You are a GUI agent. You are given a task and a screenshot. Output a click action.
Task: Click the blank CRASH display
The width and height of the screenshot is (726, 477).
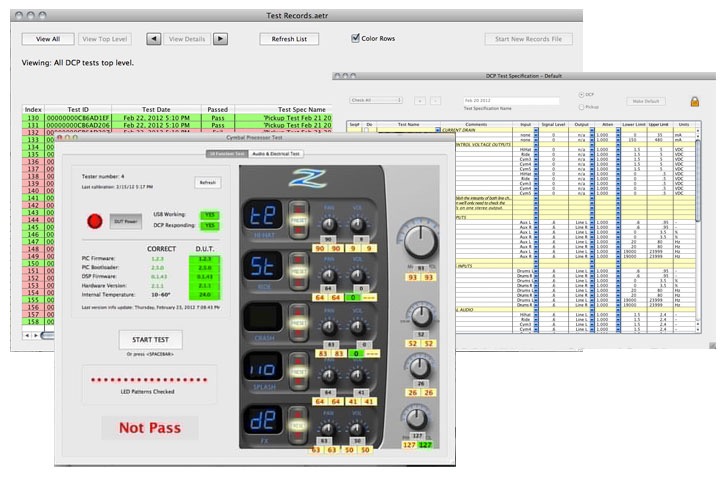(x=263, y=317)
